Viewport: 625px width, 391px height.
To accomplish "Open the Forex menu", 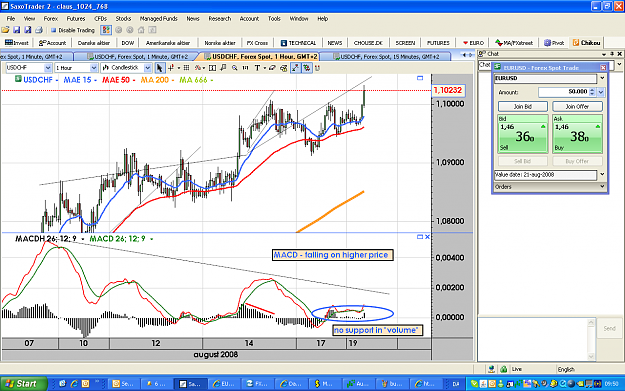I will pos(51,18).
